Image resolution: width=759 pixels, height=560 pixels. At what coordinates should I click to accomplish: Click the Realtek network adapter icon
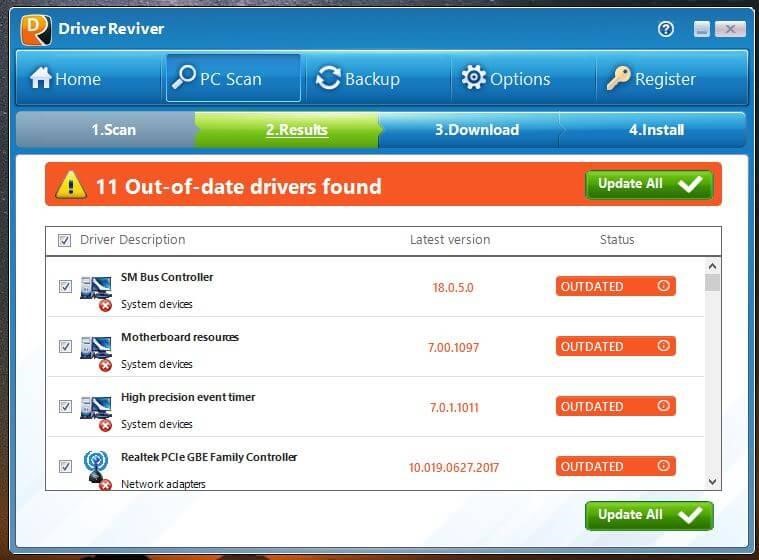click(x=96, y=469)
